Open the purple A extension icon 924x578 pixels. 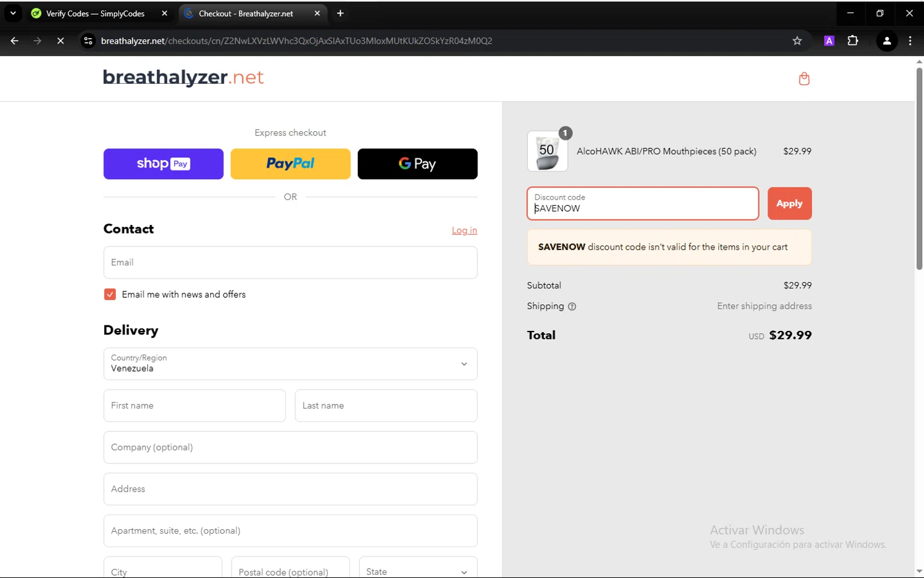tap(829, 41)
